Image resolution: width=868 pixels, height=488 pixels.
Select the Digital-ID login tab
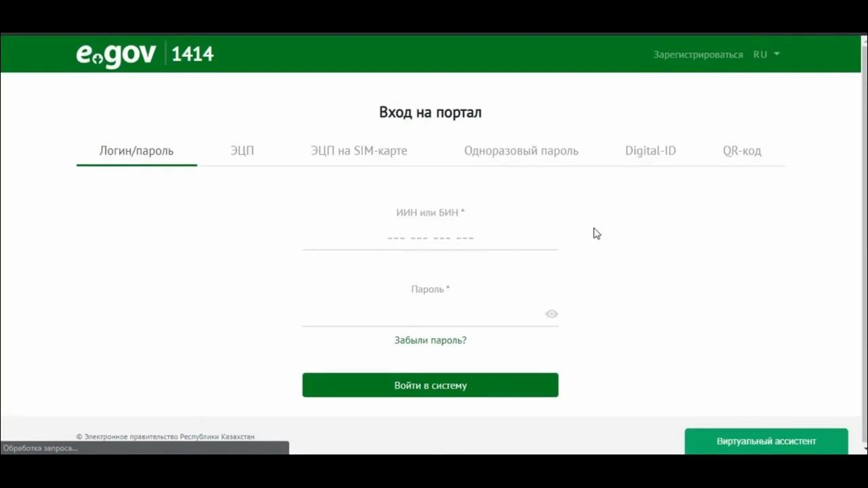(650, 150)
